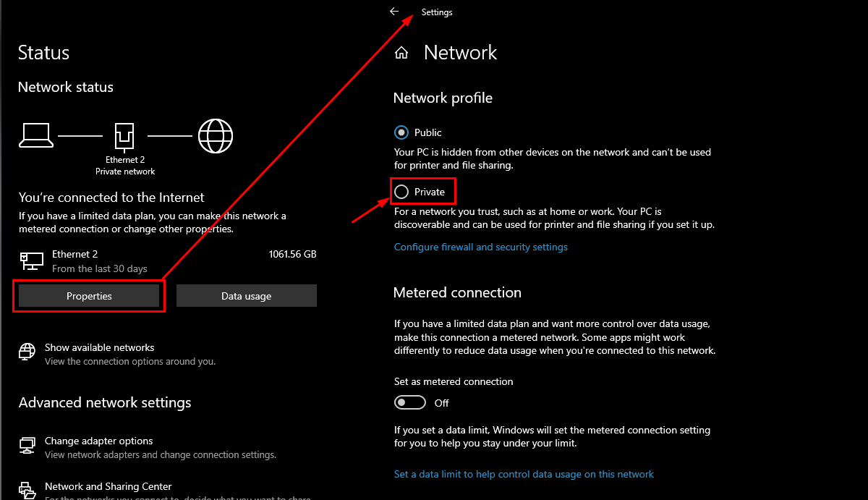Click the Set a data limit link
Image resolution: width=868 pixels, height=500 pixels.
(x=523, y=474)
